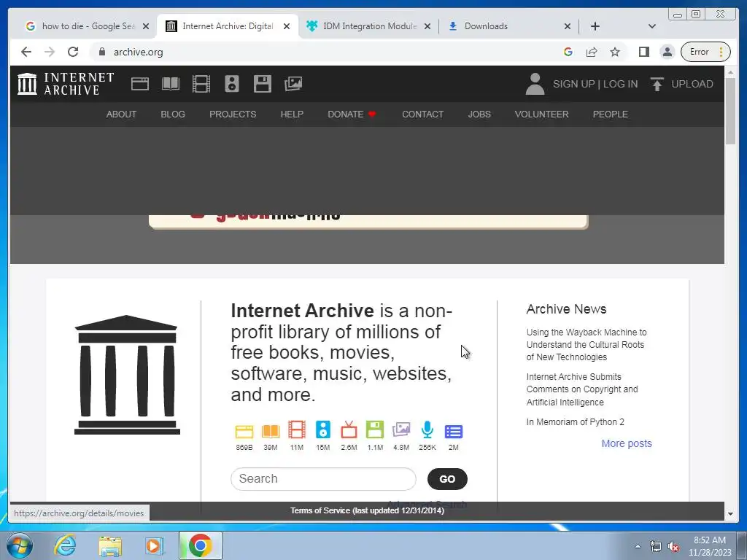The width and height of the screenshot is (747, 560).
Task: Open the PEOPLE menu item
Action: 611,114
